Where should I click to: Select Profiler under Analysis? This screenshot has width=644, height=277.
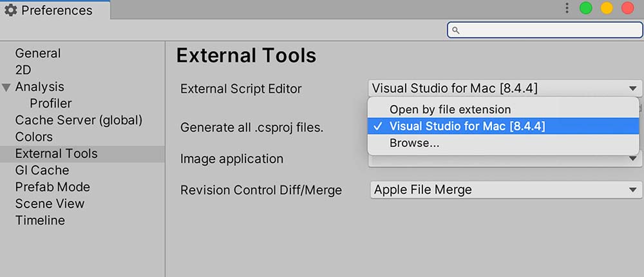[51, 104]
